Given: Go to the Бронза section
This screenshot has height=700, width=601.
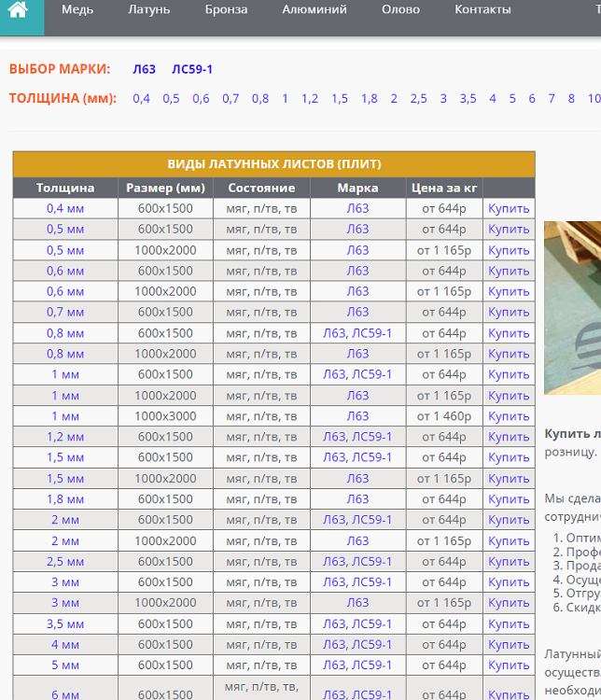Looking at the screenshot, I should click(226, 10).
